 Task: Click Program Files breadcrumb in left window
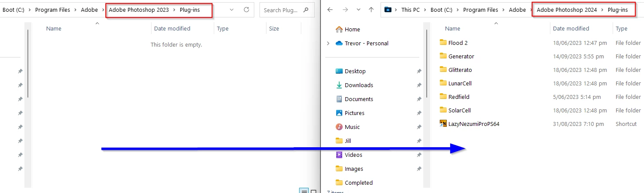click(53, 10)
